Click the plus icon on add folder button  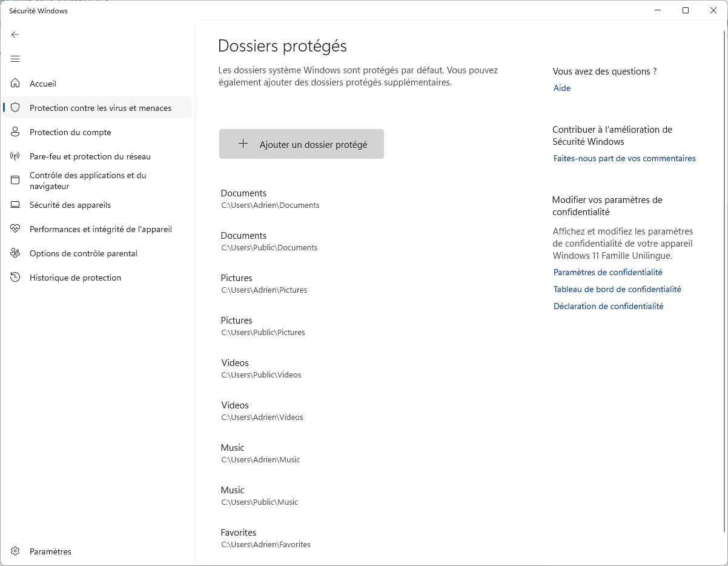coord(243,144)
